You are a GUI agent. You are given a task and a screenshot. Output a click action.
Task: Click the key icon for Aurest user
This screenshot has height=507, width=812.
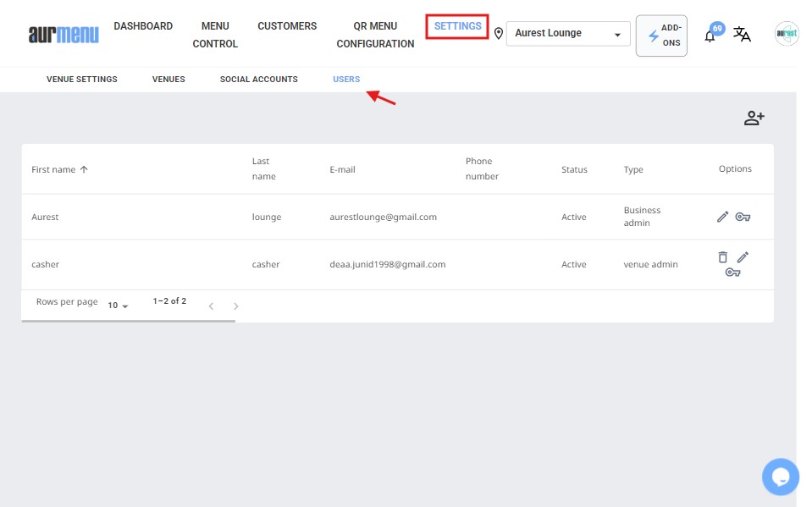[x=743, y=217]
